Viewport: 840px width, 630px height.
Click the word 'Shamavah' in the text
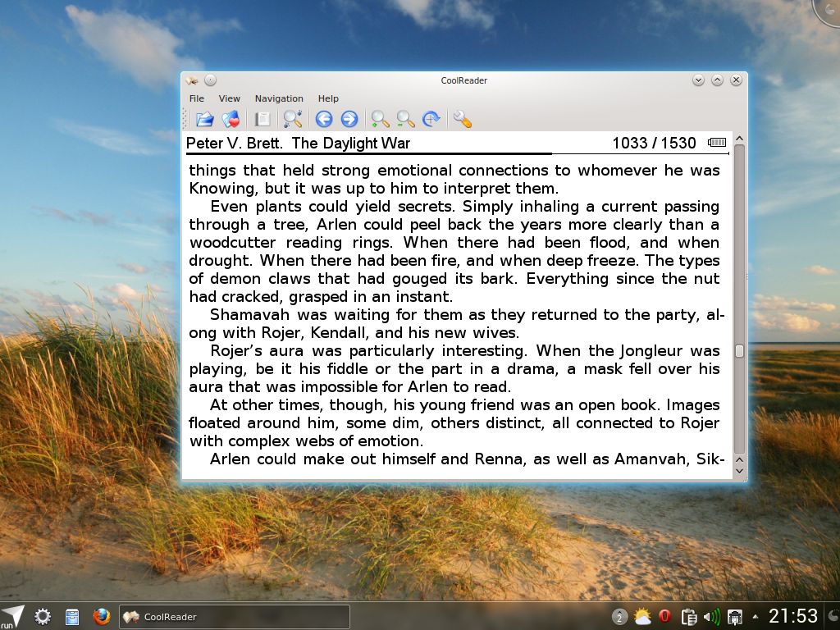click(249, 314)
